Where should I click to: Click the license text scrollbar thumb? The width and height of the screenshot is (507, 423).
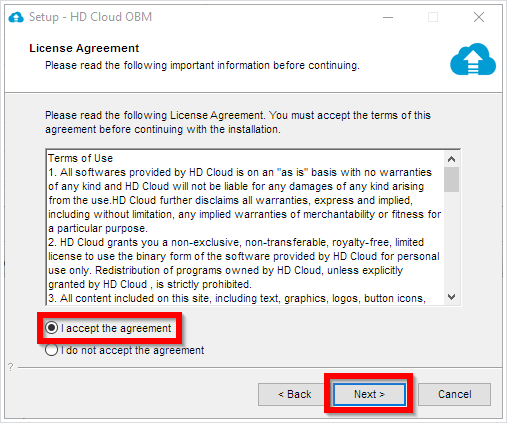451,179
